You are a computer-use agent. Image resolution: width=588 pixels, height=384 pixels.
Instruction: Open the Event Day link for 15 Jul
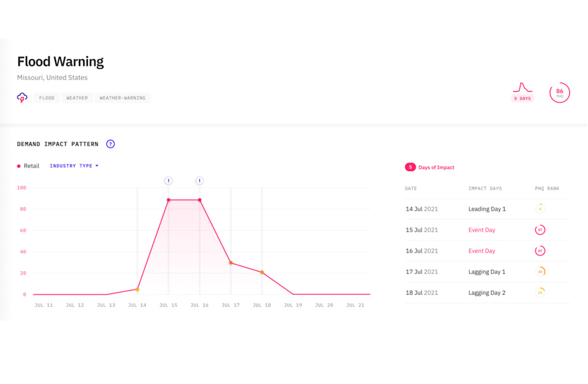(x=482, y=230)
